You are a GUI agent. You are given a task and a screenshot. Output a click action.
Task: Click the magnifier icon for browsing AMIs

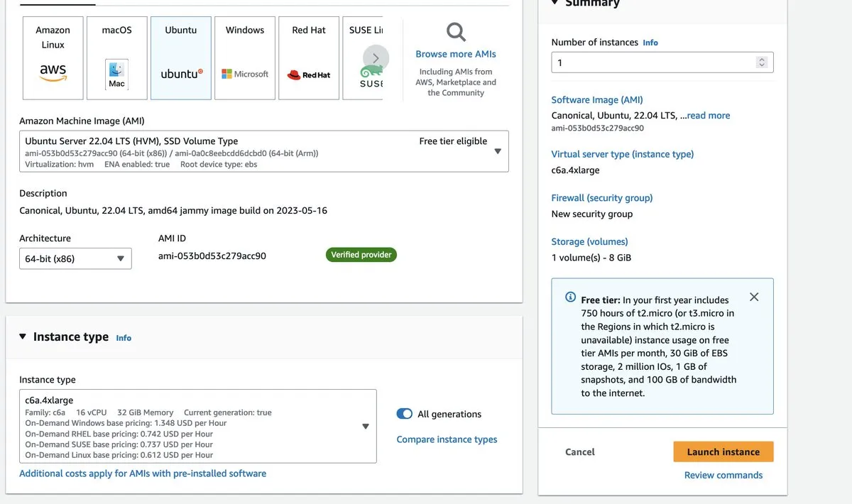click(456, 32)
